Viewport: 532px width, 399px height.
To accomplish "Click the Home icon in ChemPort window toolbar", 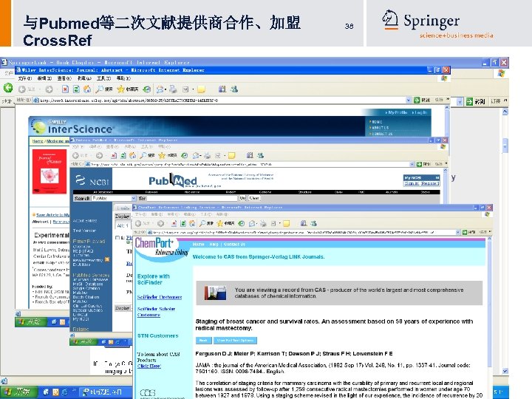I will coord(192,223).
